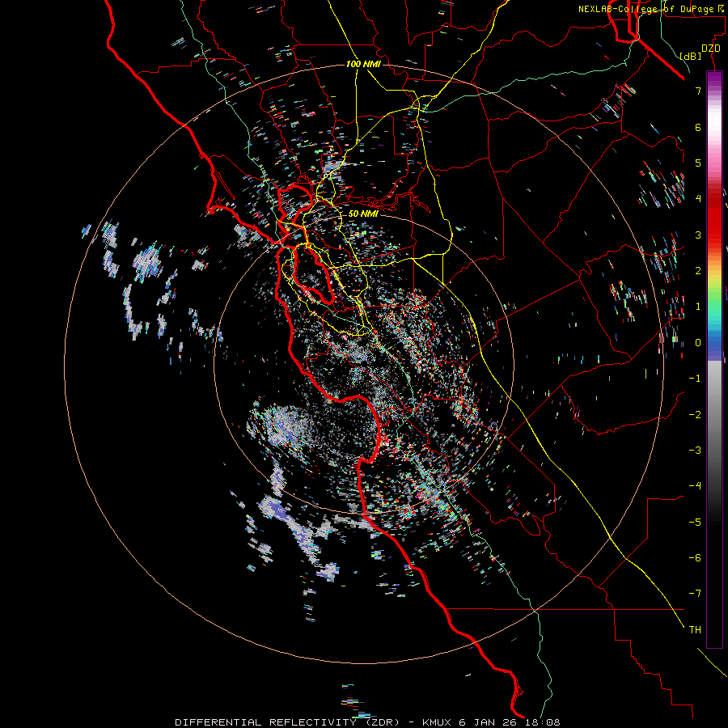
Task: Click the "0" value on the color scale
Action: [698, 343]
